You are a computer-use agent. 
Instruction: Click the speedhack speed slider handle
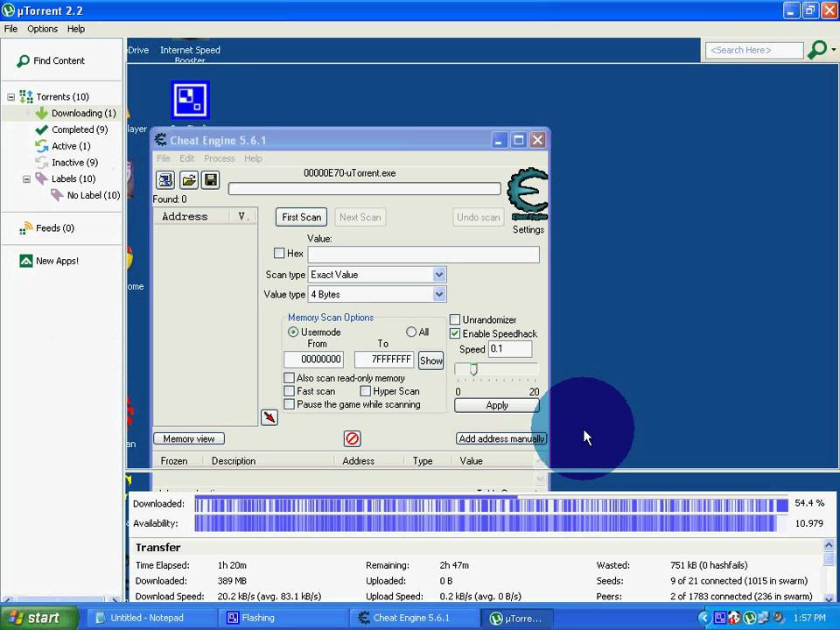click(x=473, y=369)
